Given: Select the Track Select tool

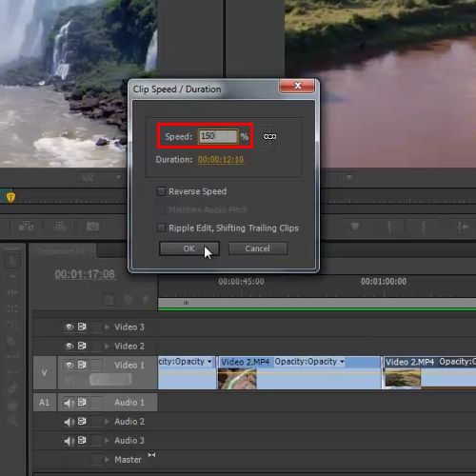Looking at the screenshot, I should coord(12,277).
